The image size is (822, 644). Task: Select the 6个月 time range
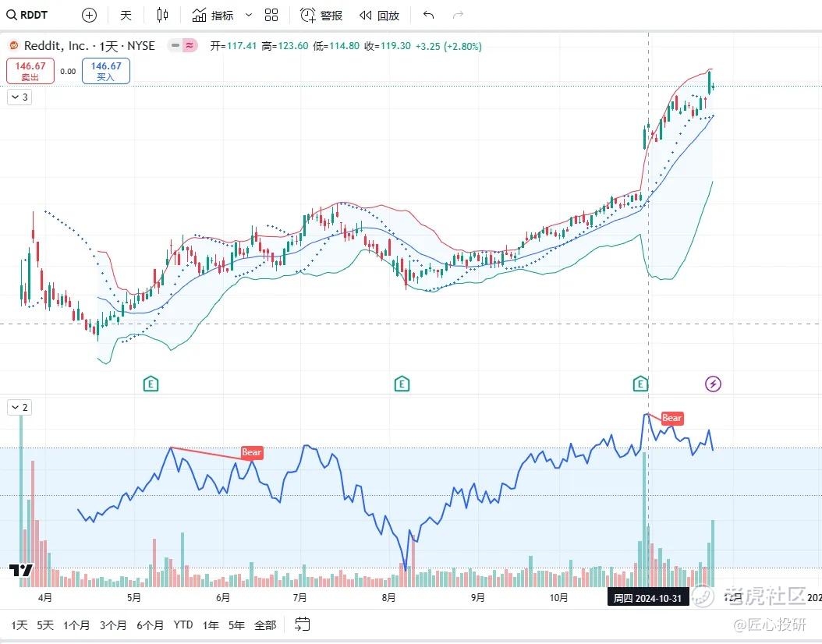151,625
